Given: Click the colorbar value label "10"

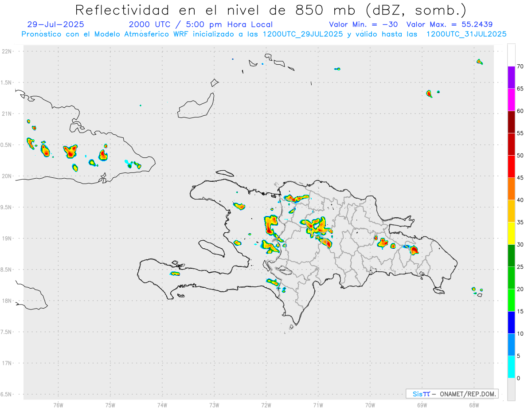Looking at the screenshot, I should (x=520, y=333).
